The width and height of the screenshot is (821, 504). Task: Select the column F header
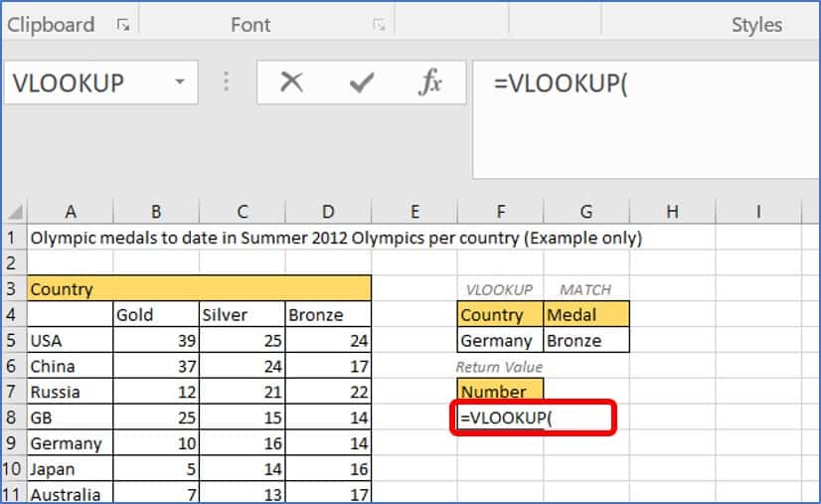[500, 211]
